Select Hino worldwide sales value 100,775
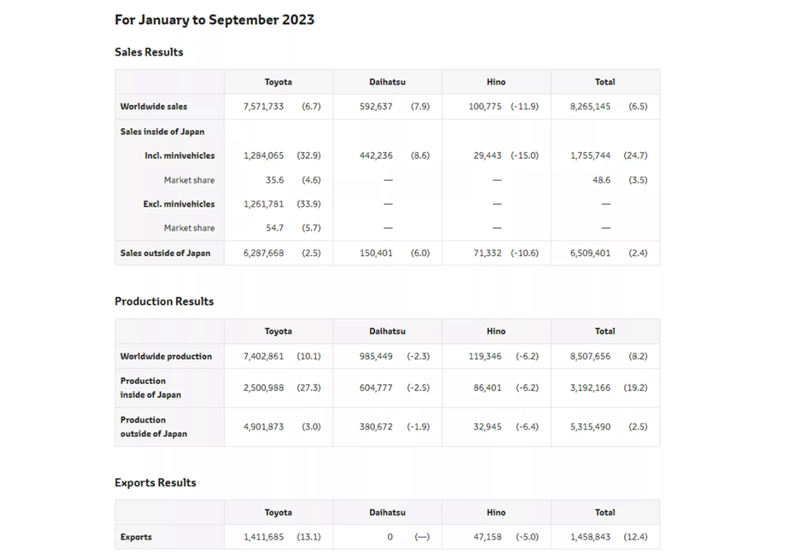 [x=485, y=107]
